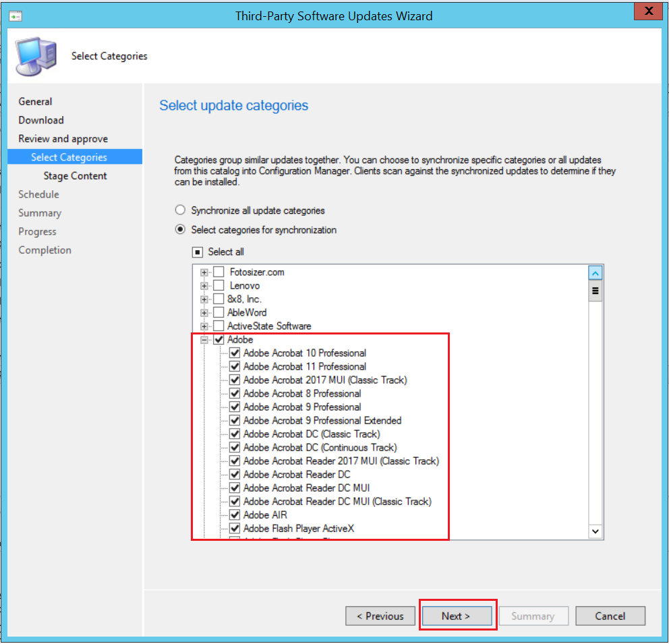
Task: Open the Summary step in sidebar
Action: pyautogui.click(x=40, y=213)
